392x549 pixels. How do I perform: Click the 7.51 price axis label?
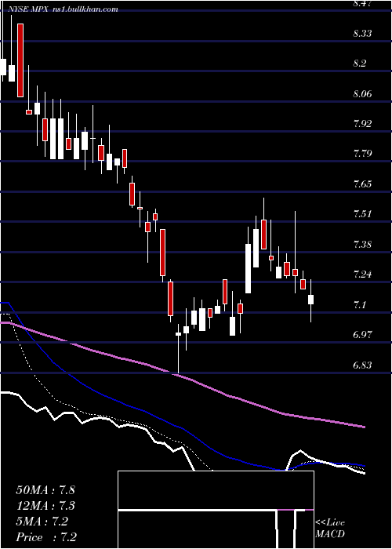[362, 213]
